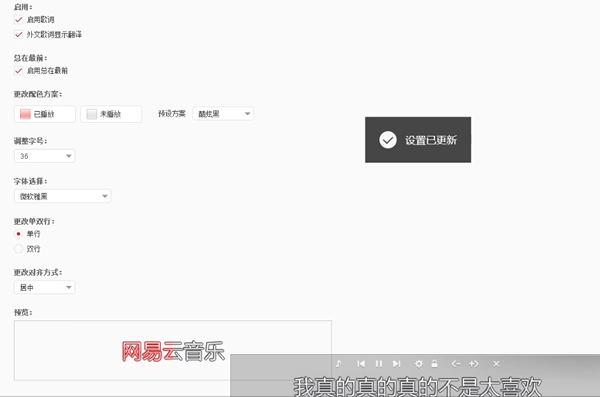The height and width of the screenshot is (397, 600).
Task: Expand the 居中 alignment dropdown
Action: point(44,287)
